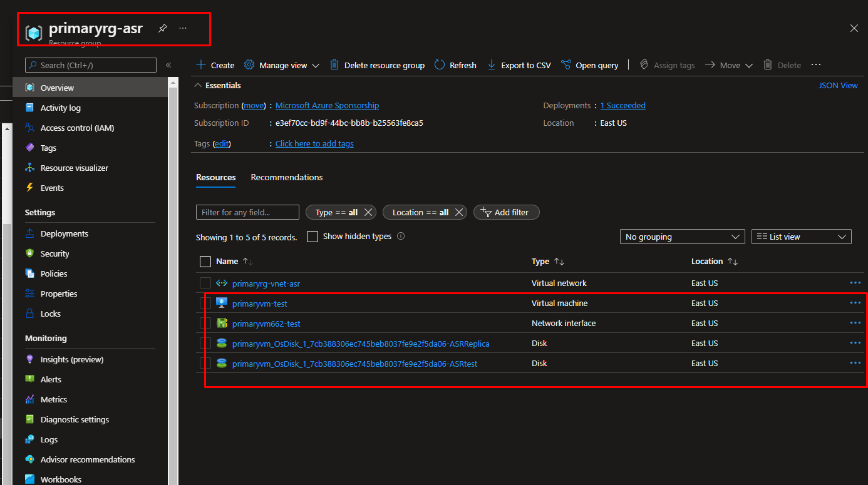Open the Microsoft Azure Sponsorship link
The image size is (868, 485).
(327, 106)
